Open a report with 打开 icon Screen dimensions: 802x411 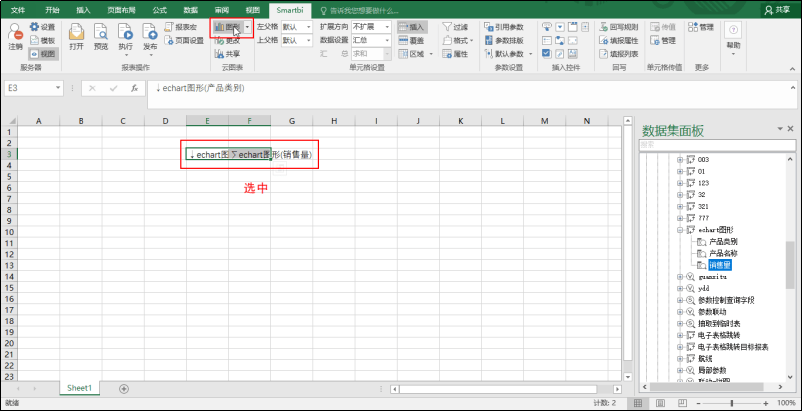[77, 37]
